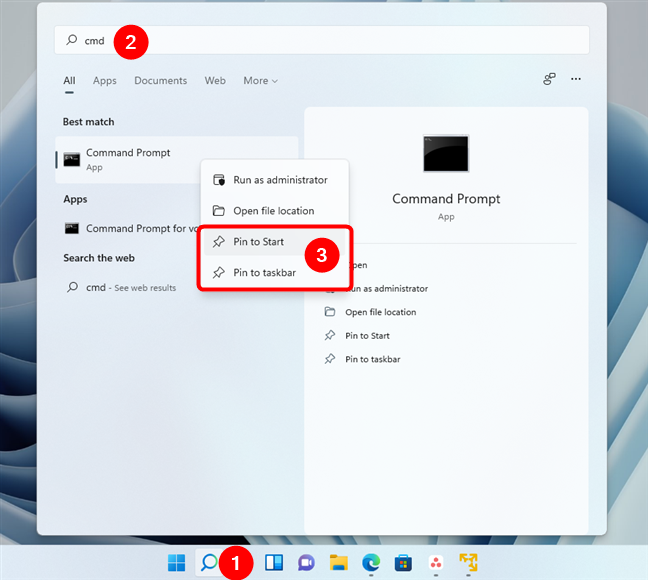The image size is (648, 580).
Task: Choose Pin to taskbar in context menu
Action: [275, 273]
